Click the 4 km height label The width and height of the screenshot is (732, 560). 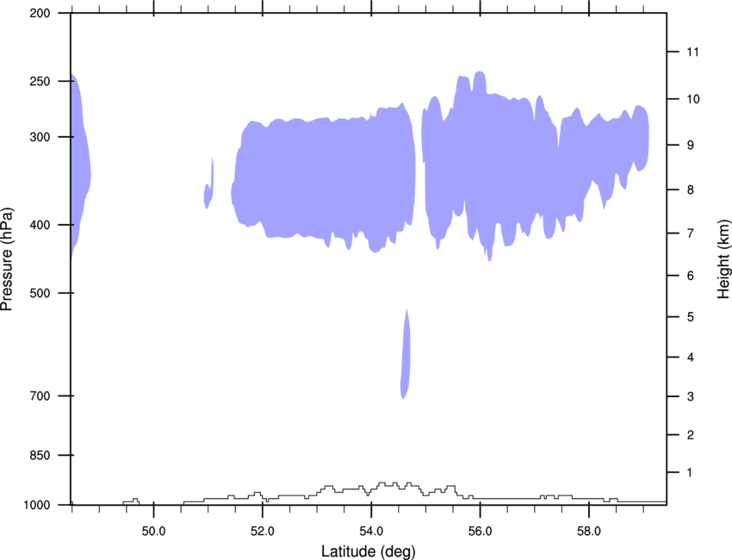point(690,358)
